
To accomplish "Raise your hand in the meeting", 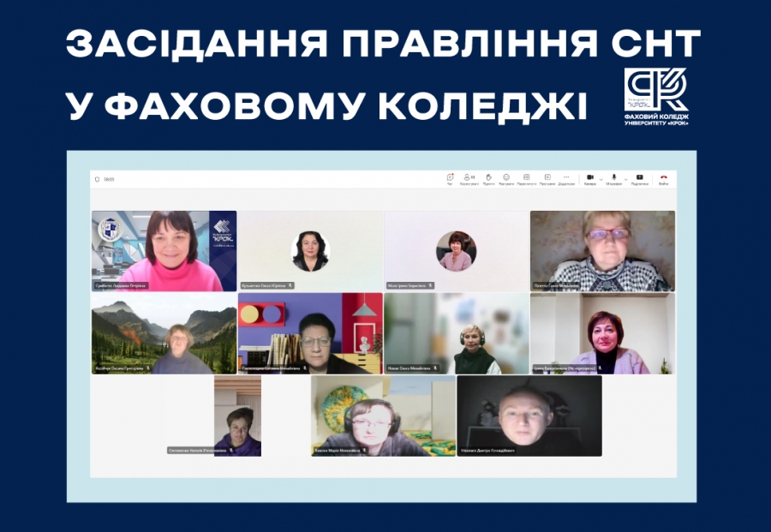I will point(488,178).
